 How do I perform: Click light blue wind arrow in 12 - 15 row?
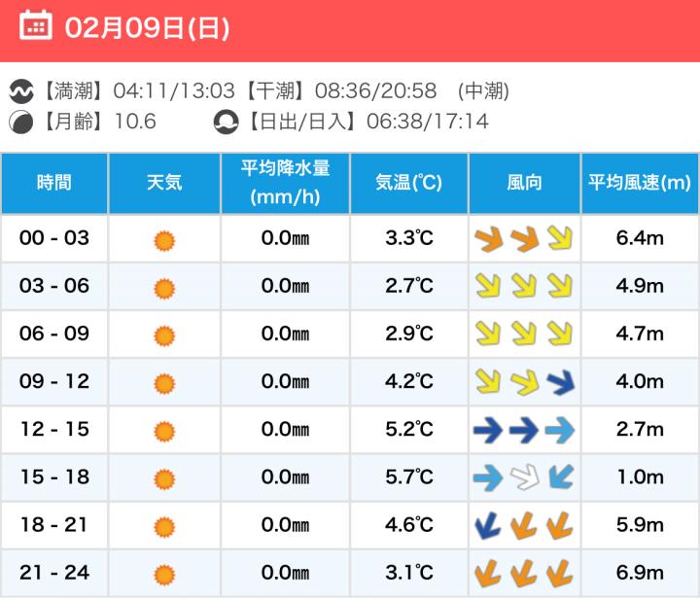point(560,430)
